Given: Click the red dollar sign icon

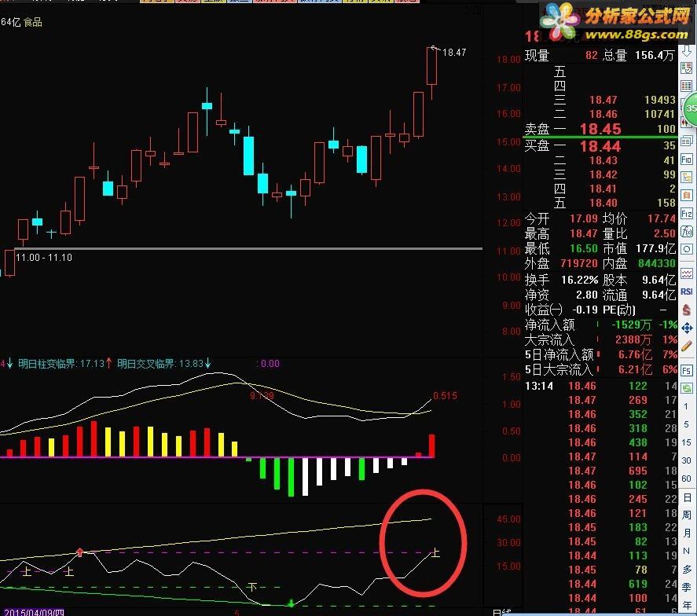Looking at the screenshot, I should 687,310.
